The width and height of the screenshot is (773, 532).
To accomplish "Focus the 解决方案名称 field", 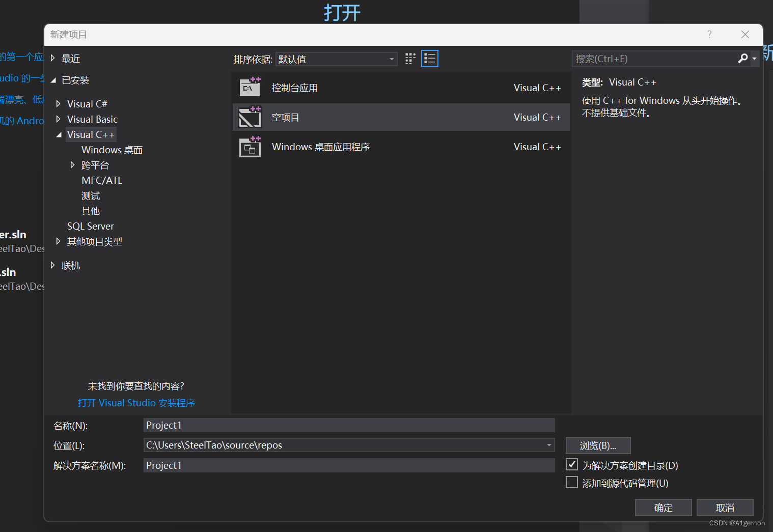I will [349, 465].
